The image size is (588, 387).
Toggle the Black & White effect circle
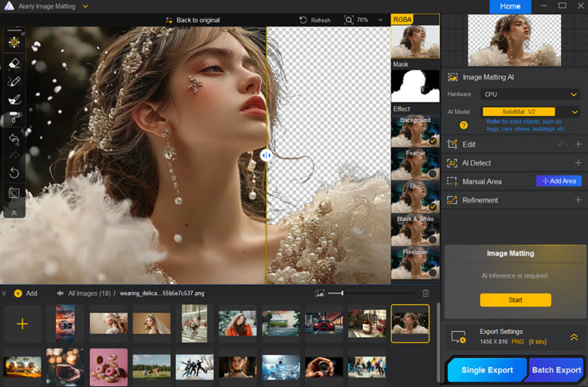click(x=433, y=240)
